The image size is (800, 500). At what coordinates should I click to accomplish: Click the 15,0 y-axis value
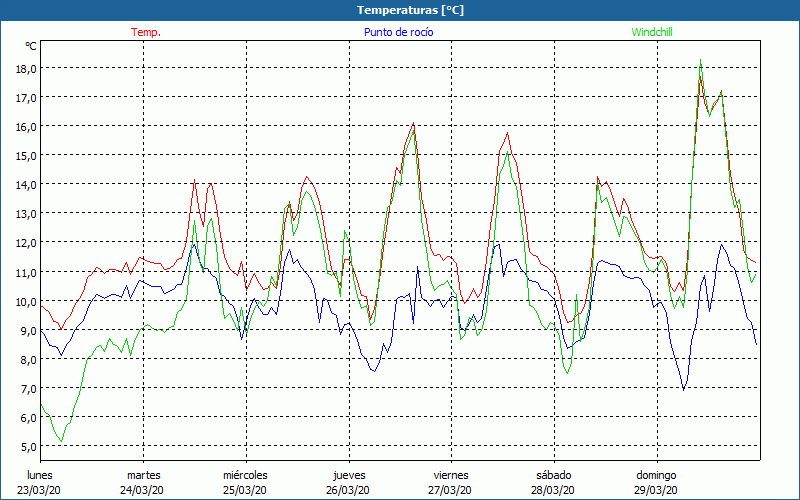point(26,156)
